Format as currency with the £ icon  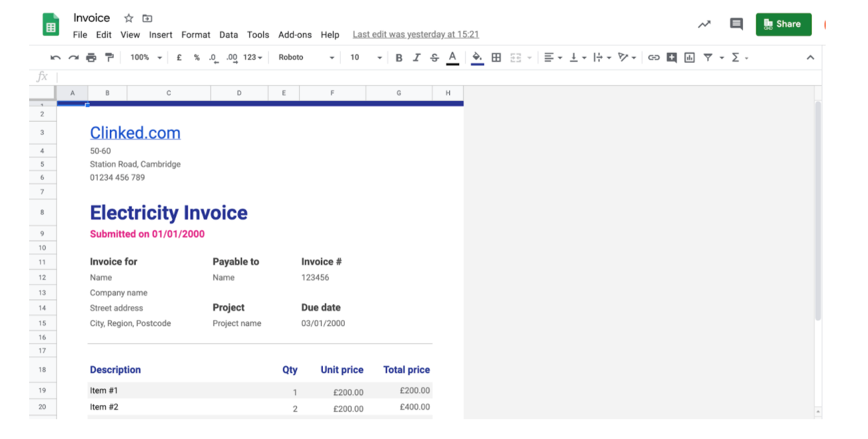(x=179, y=58)
